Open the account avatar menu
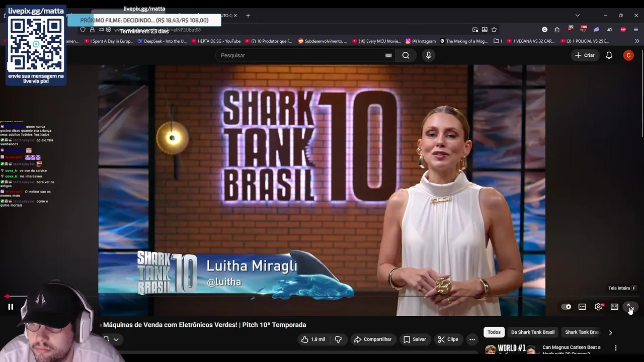 628,55
